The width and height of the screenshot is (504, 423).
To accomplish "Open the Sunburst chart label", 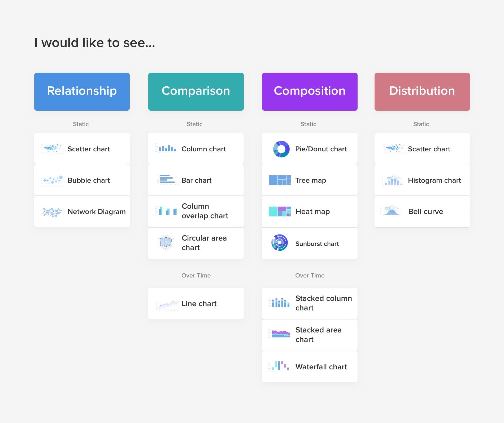I will click(317, 244).
